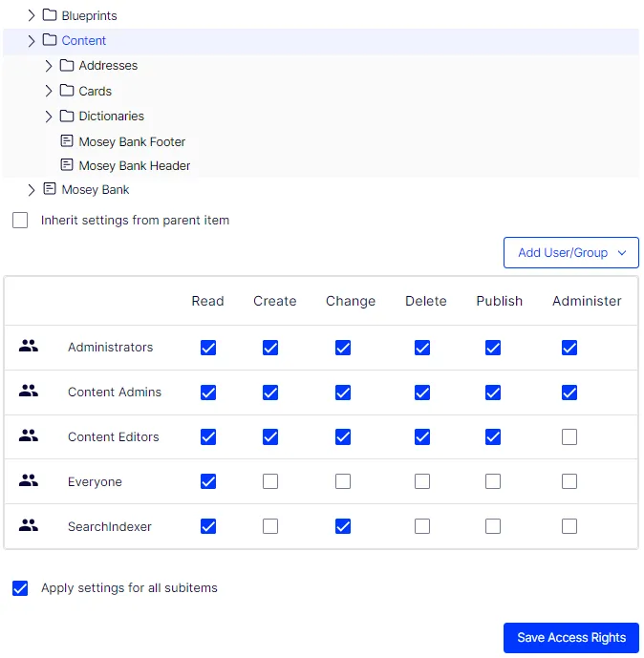Click Save Access Rights button

(571, 637)
